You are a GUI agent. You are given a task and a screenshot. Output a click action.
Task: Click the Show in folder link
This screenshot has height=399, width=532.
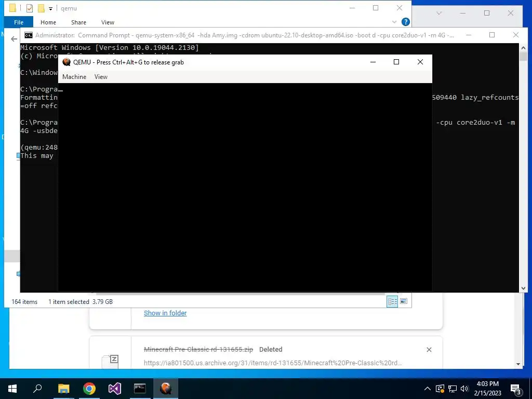[x=165, y=313]
